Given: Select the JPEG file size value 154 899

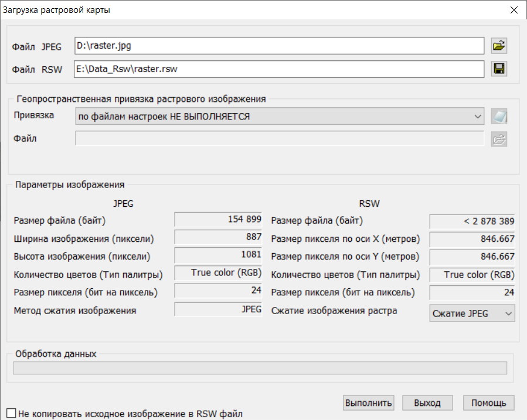Looking at the screenshot, I should 218,220.
